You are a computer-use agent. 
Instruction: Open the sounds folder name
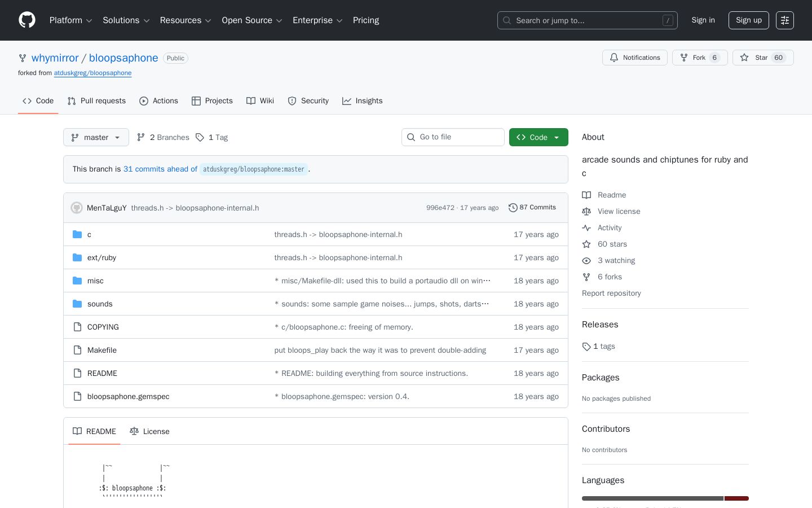point(100,304)
